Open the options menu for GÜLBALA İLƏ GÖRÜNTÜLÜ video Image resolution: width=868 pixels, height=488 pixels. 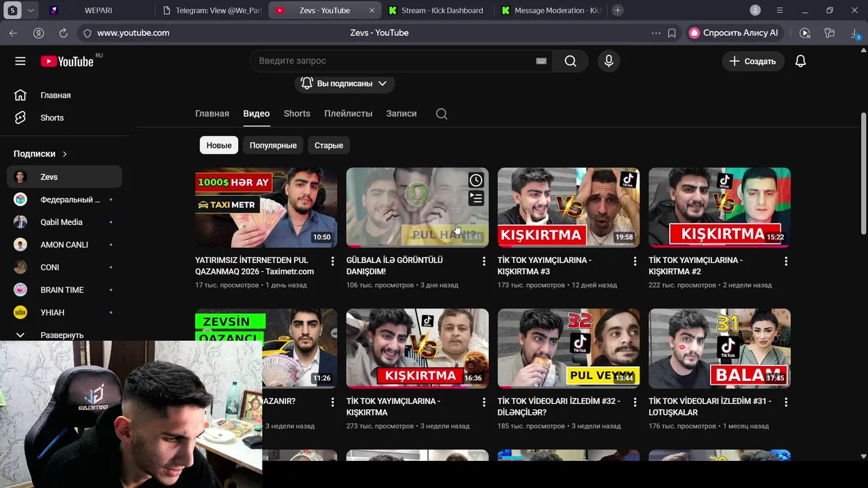[484, 261]
